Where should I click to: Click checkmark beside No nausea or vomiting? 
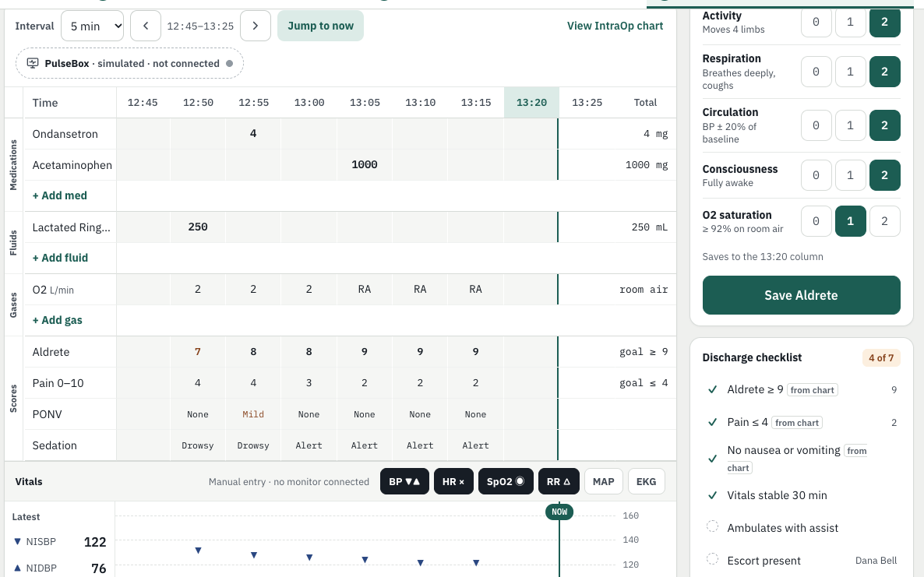pos(712,459)
